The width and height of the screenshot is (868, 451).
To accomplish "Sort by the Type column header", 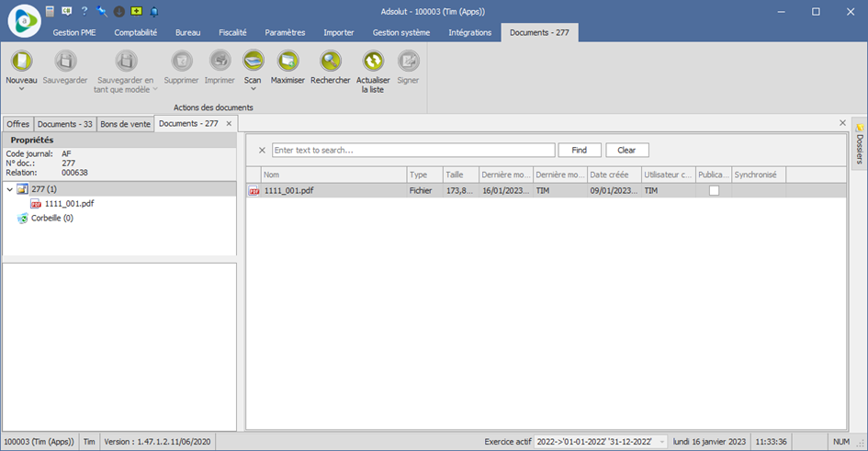I will (424, 175).
